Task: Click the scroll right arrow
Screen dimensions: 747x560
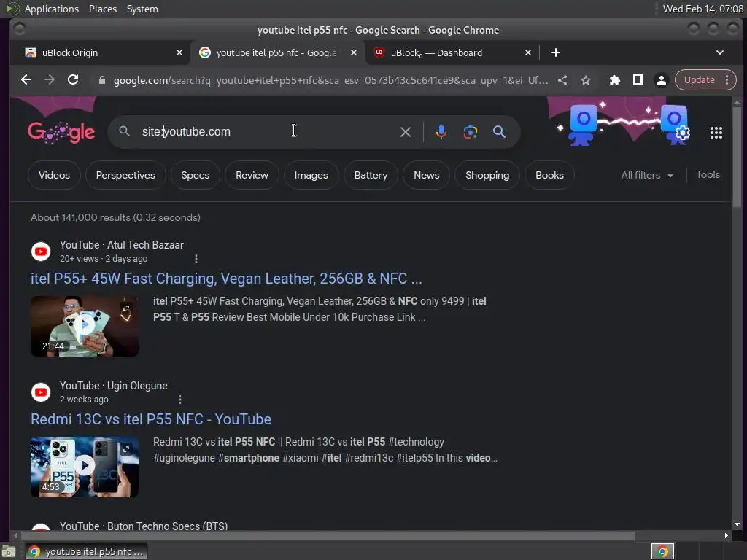Action: 726,536
